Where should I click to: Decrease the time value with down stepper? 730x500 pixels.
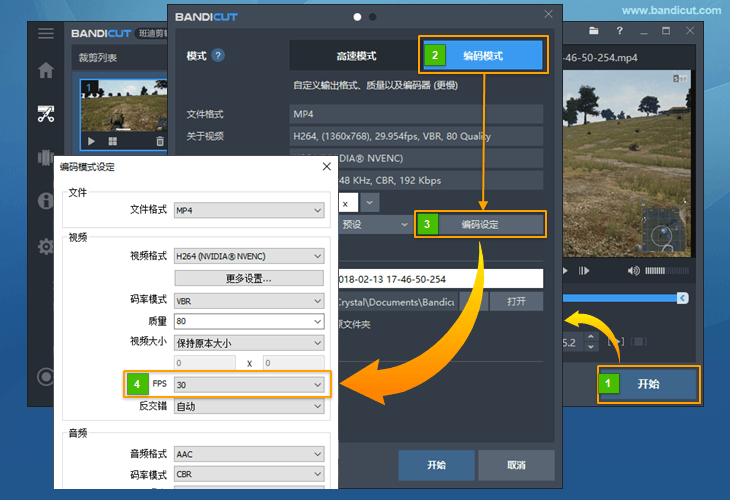[591, 347]
